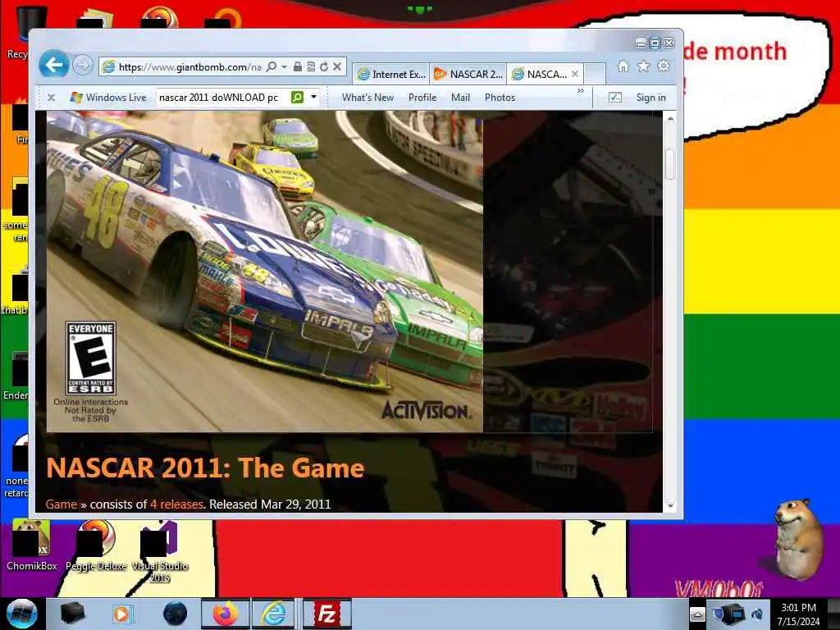This screenshot has width=840, height=630.
Task: Click the page scrollbar down arrow
Action: pos(670,505)
